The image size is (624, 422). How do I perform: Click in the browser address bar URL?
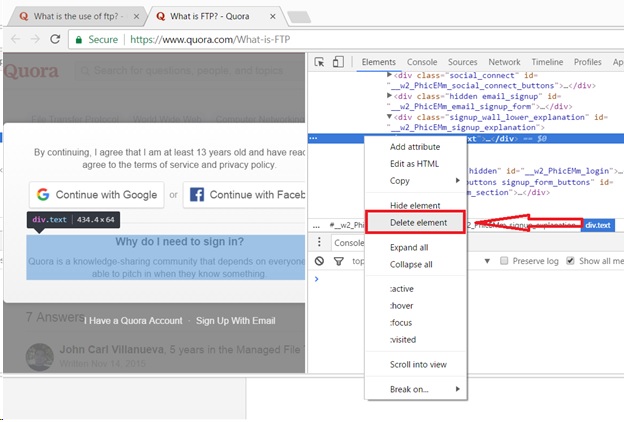(x=210, y=39)
